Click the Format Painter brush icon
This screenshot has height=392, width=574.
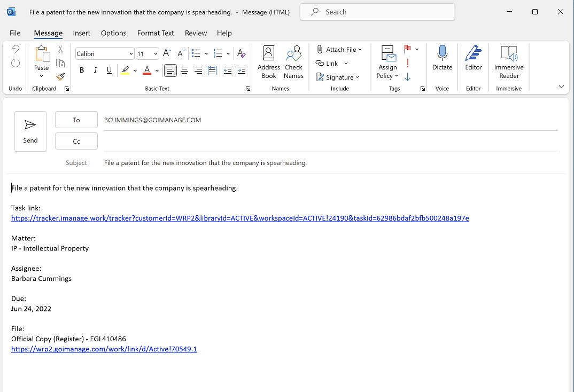60,77
